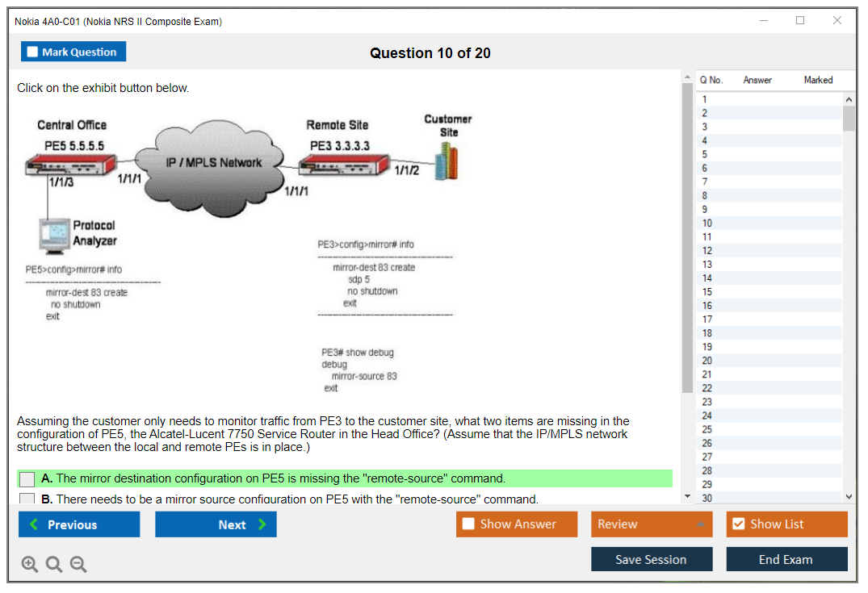This screenshot has height=593, width=868.
Task: Click the Customer Site building icon
Action: (447, 163)
